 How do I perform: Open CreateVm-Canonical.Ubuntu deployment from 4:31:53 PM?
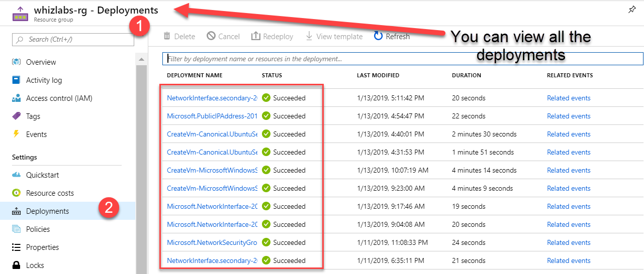pos(212,152)
